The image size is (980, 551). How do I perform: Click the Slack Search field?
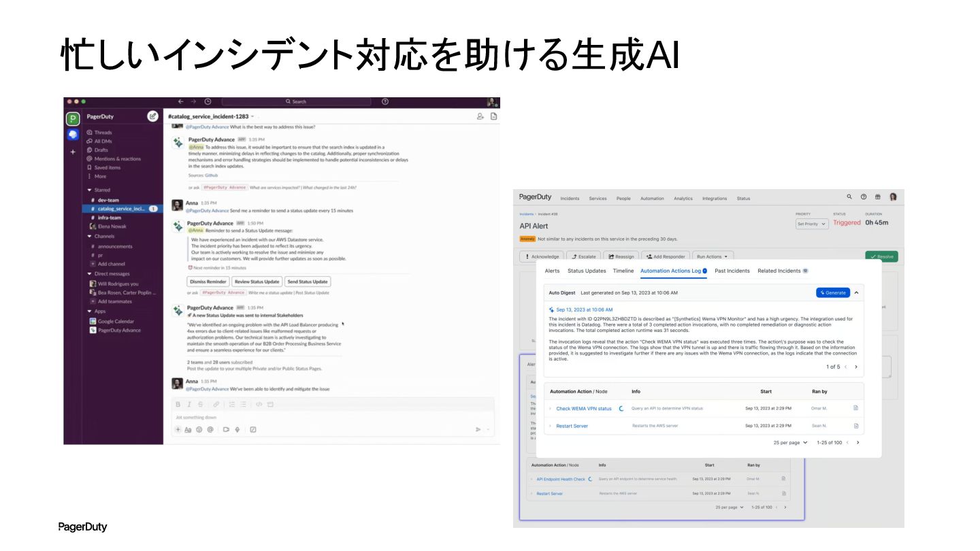tap(297, 101)
